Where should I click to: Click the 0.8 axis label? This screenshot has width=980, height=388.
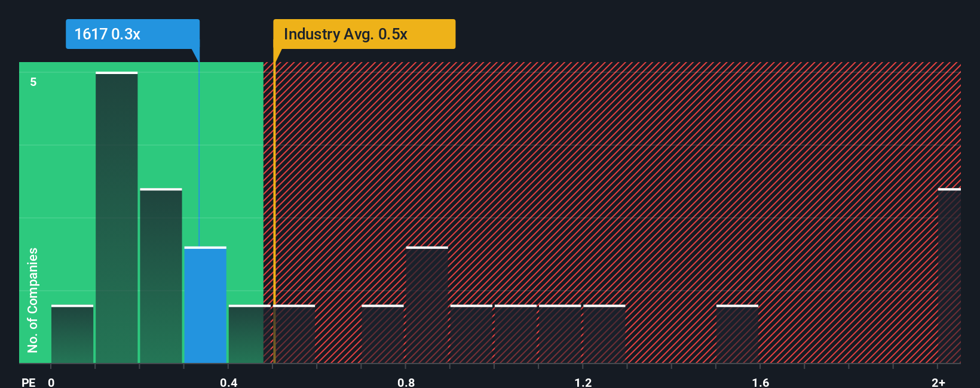[406, 382]
